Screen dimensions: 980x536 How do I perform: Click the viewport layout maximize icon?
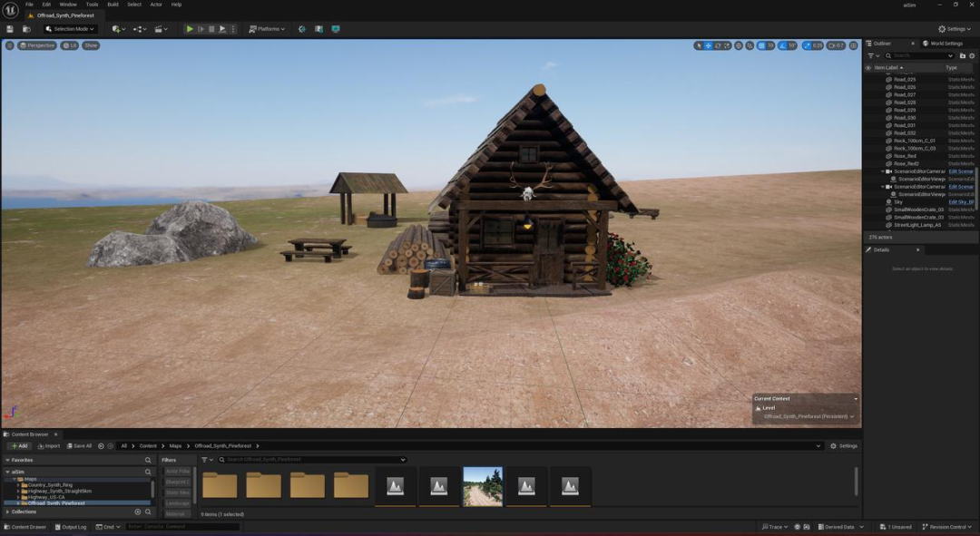853,45
